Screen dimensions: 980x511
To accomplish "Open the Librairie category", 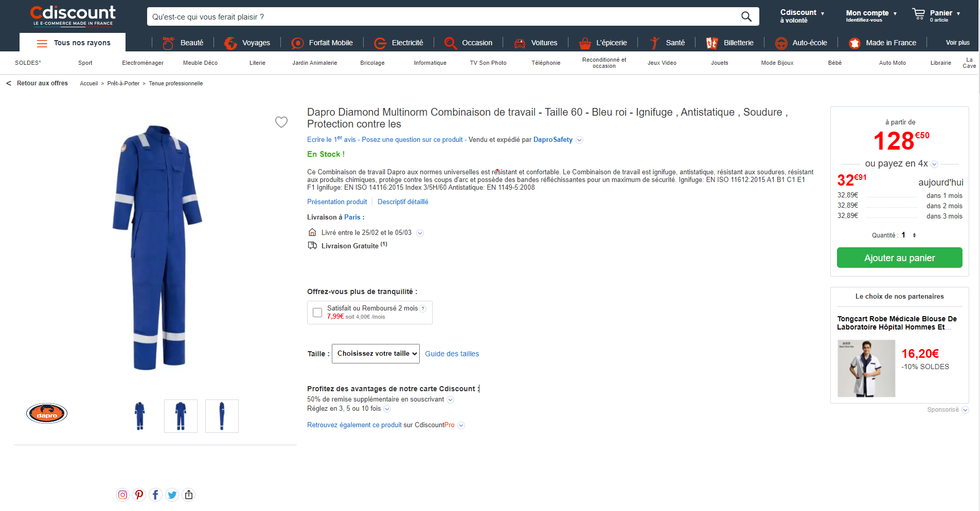I will [x=940, y=63].
